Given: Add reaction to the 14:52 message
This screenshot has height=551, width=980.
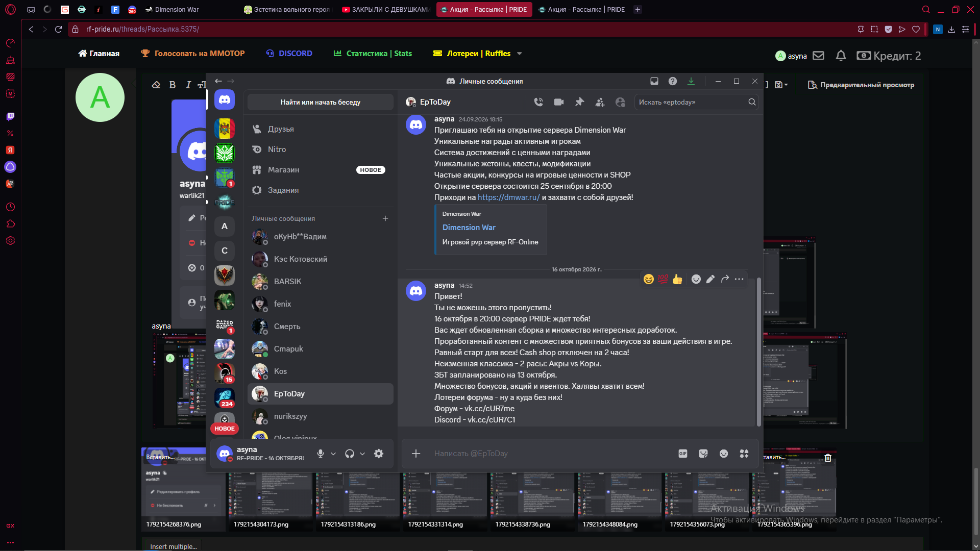Looking at the screenshot, I should 696,279.
